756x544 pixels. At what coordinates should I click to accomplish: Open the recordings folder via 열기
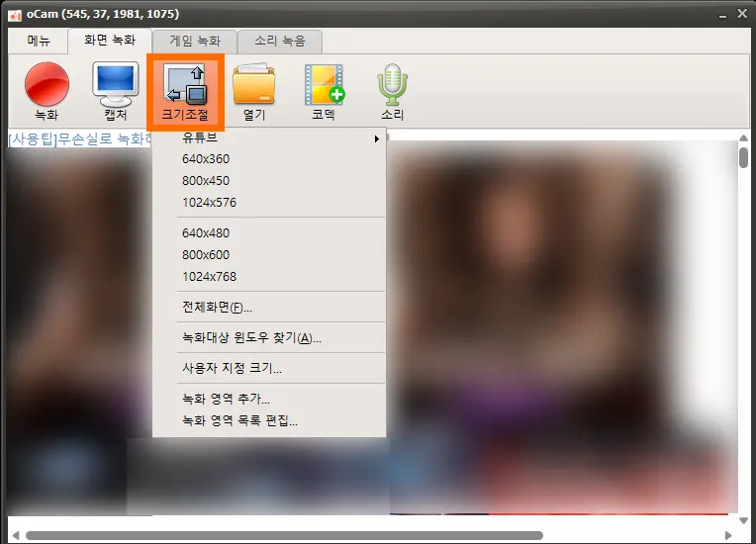(x=254, y=91)
